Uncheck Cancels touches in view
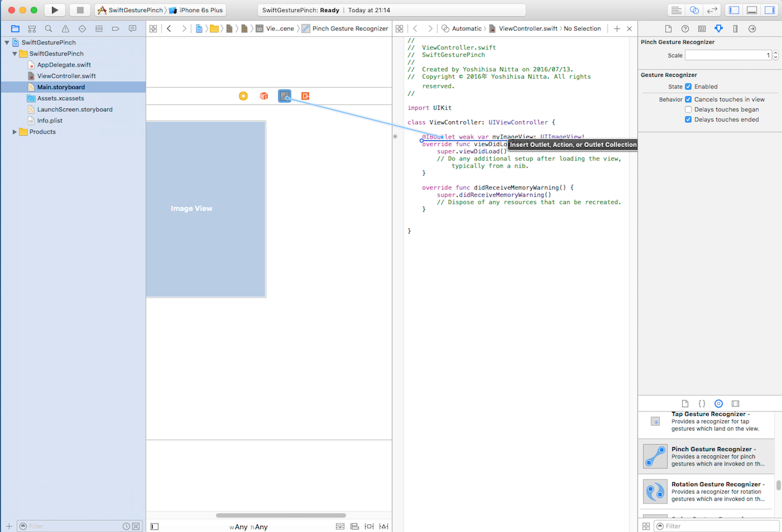Image resolution: width=782 pixels, height=532 pixels. tap(688, 99)
